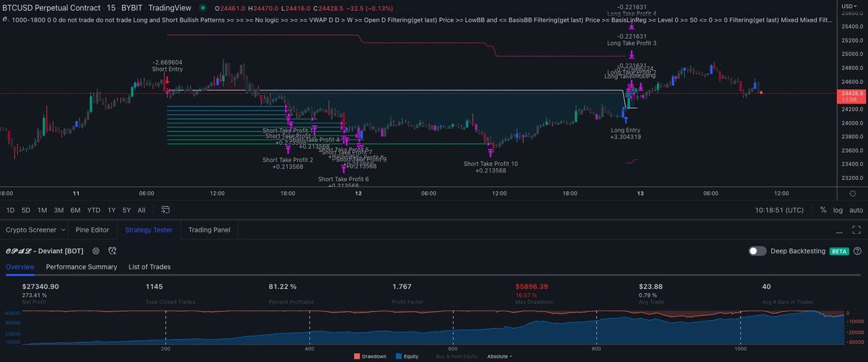Click BTCUSD Perpetual Contract symbol title
Viewport: 868px width, 362px height.
(x=50, y=7)
